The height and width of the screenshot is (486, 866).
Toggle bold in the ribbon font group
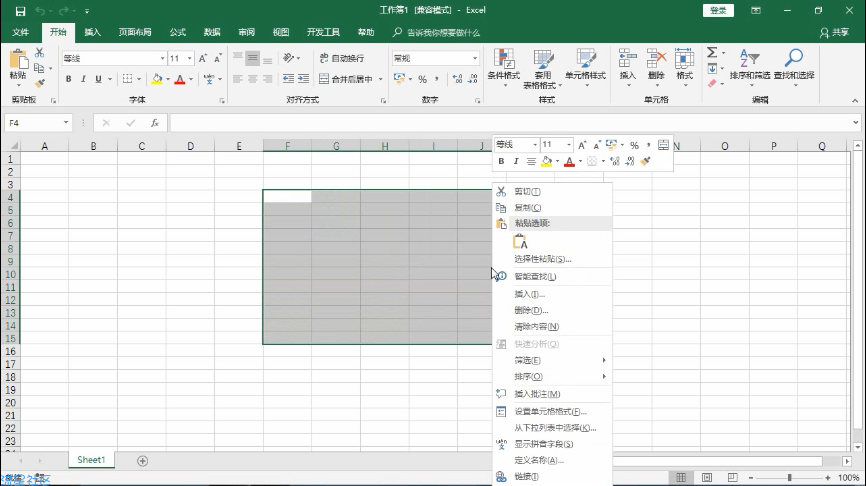pos(69,79)
